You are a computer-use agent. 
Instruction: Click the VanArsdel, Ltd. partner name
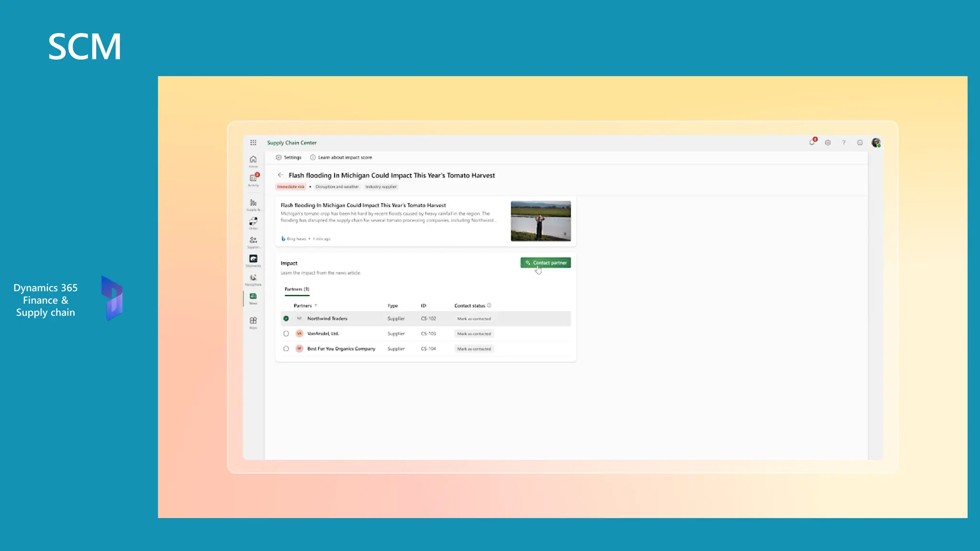point(323,333)
